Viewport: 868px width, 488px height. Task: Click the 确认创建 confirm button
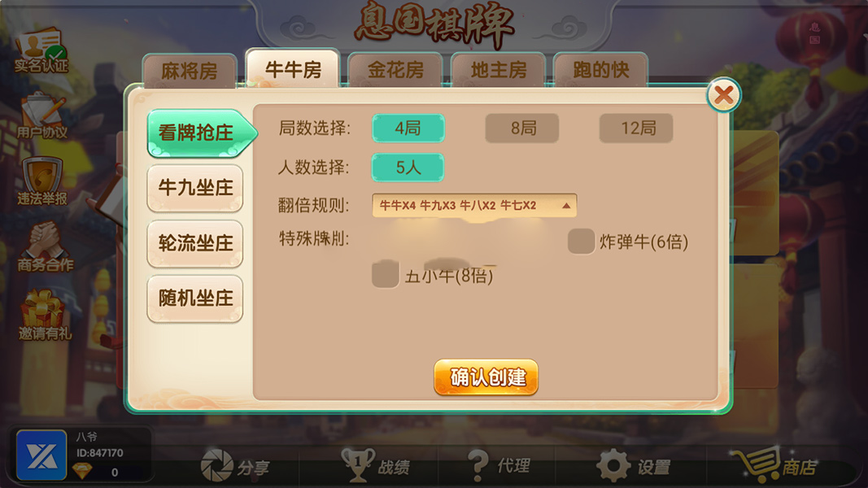[x=486, y=377]
